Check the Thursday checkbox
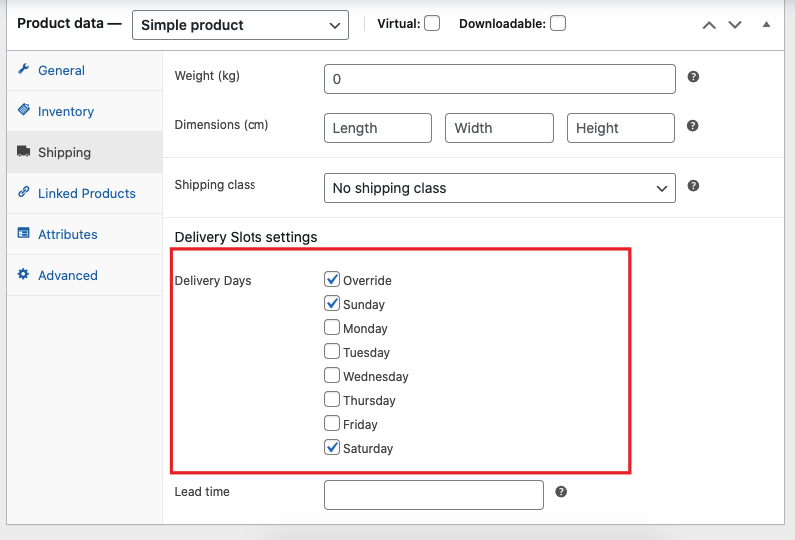Viewport: 795px width, 540px height. coord(332,399)
